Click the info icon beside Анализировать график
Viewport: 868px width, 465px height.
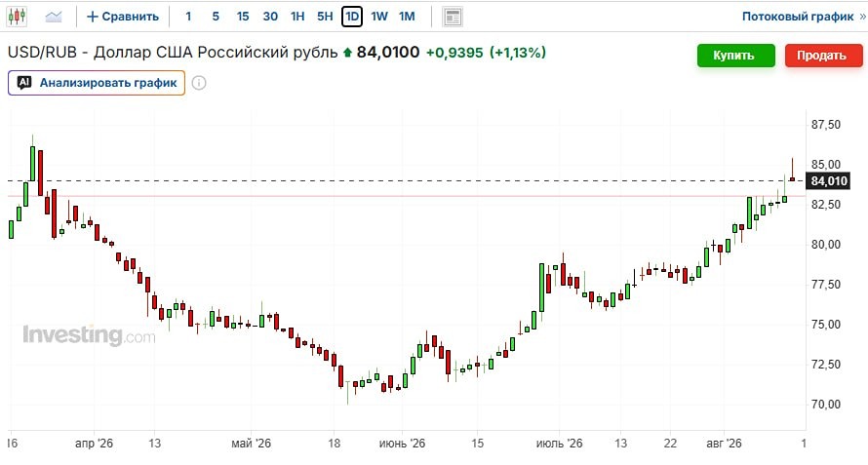[x=199, y=83]
